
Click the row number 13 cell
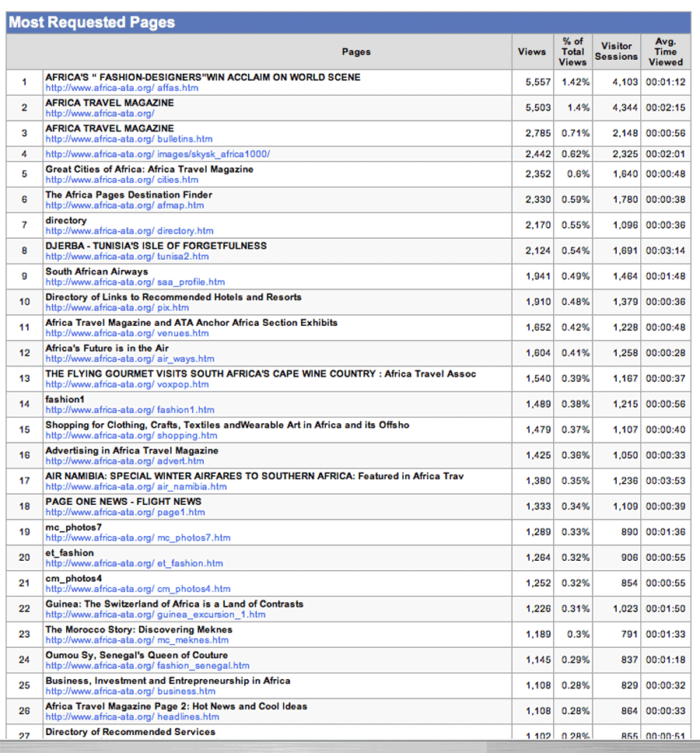click(x=24, y=378)
